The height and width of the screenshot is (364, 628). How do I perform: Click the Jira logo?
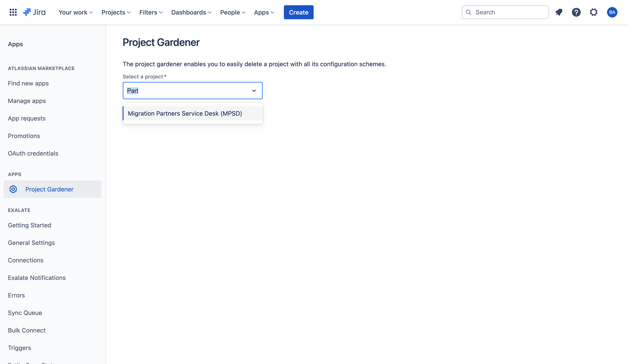[x=34, y=12]
